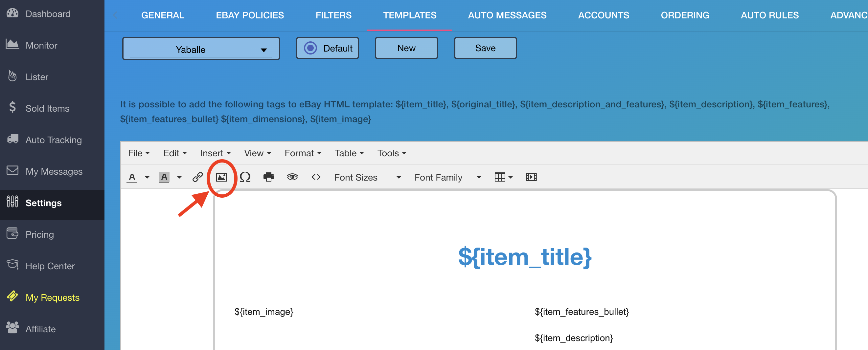Open the Help Center link
The image size is (868, 350).
pyautogui.click(x=50, y=266)
